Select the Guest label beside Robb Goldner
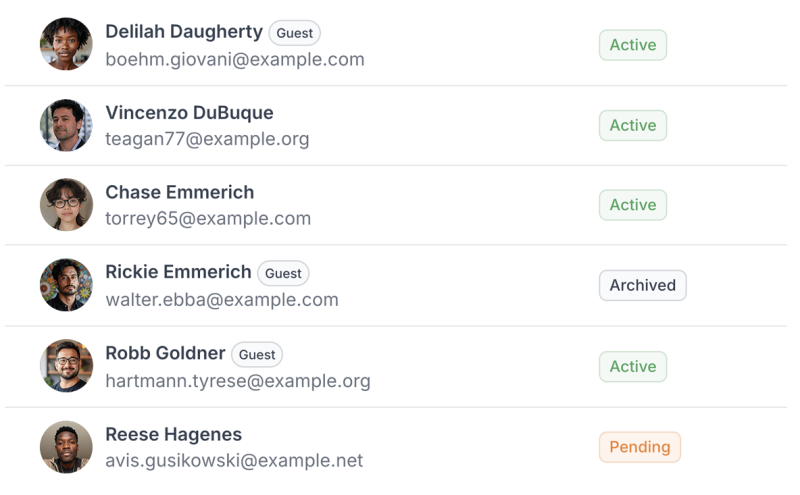Viewport: 800px width, 495px height. tap(257, 354)
